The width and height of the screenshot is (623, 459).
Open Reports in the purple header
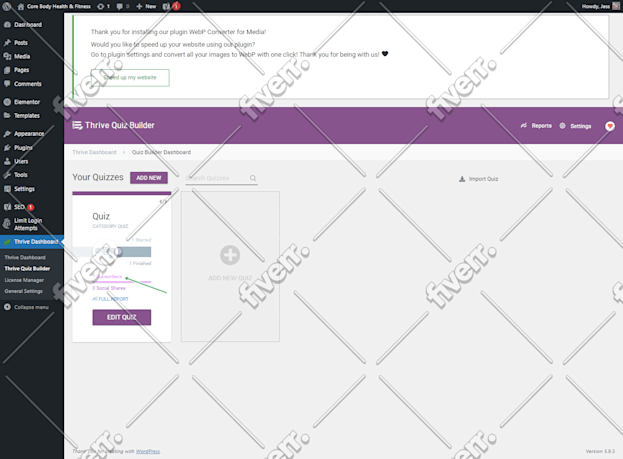[x=536, y=126]
